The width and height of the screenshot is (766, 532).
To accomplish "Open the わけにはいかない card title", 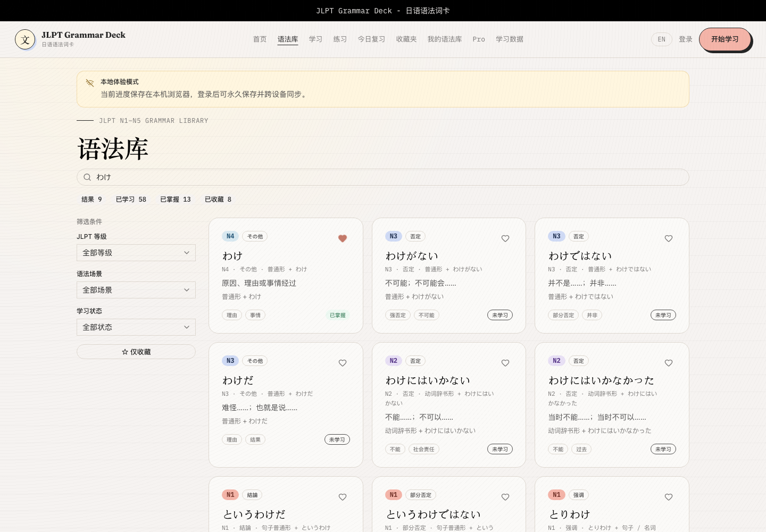I will click(428, 380).
